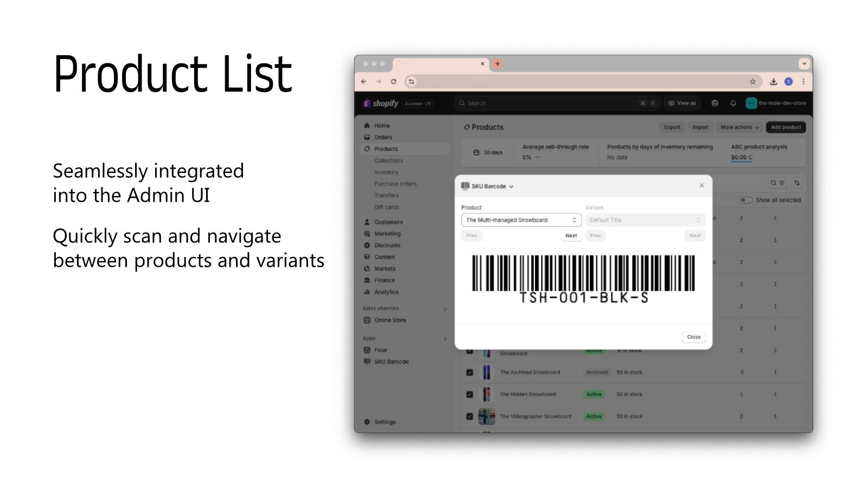
Task: Open Finance in the sidebar
Action: coord(384,280)
